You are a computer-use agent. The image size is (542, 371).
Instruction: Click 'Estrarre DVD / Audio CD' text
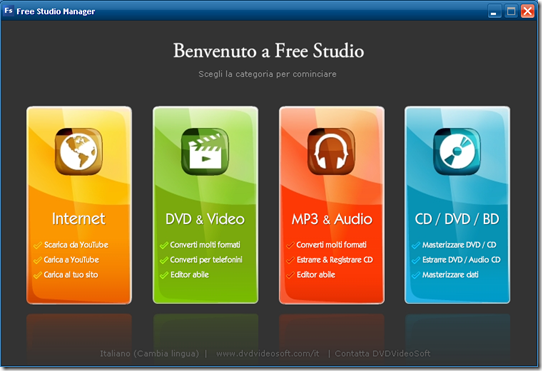pos(461,260)
